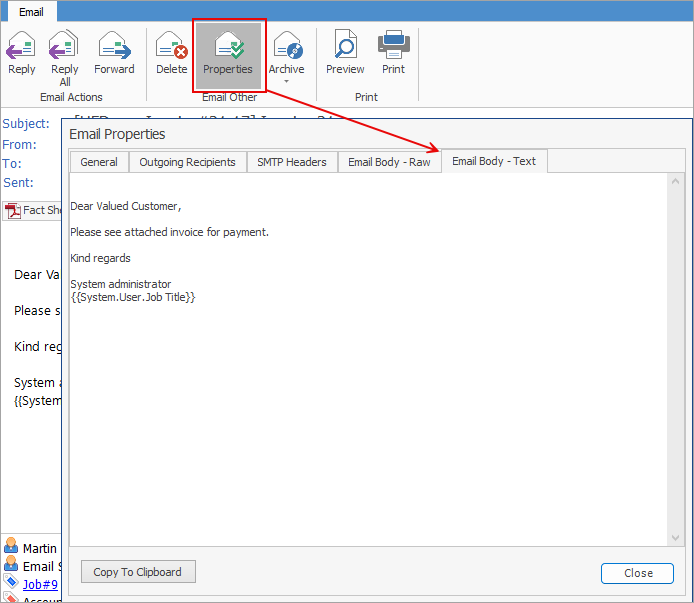Click the 'System administrator' text
Viewport: 694px width, 603px height.
(x=121, y=284)
